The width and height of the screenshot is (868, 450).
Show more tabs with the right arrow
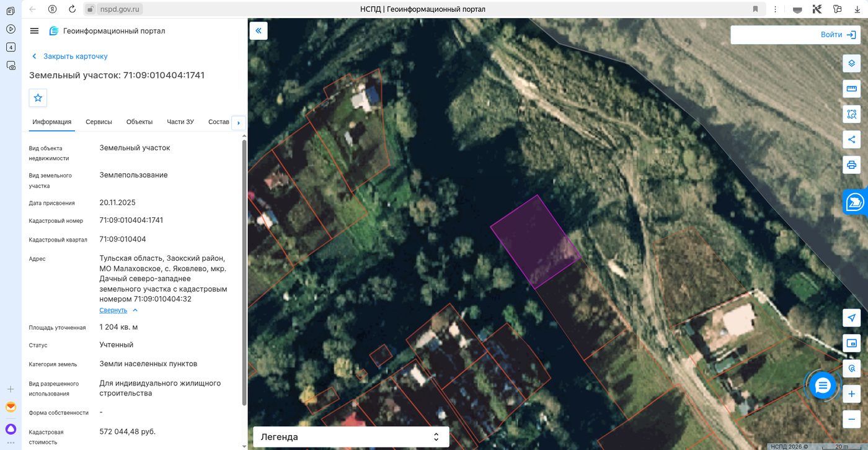tap(239, 123)
